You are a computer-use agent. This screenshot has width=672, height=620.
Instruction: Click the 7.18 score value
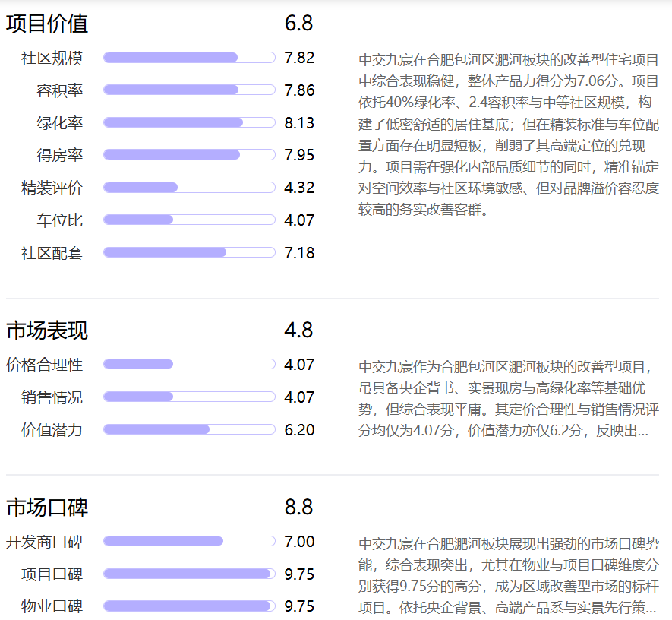point(299,253)
